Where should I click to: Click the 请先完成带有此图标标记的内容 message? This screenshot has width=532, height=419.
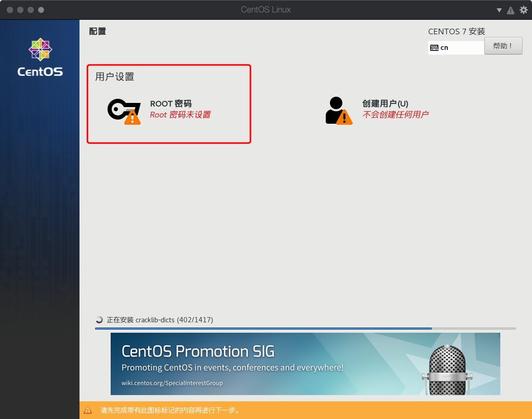pyautogui.click(x=170, y=410)
